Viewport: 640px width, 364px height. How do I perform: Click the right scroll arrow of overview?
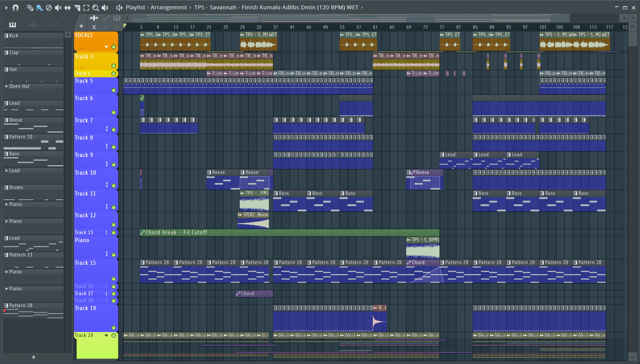(624, 18)
